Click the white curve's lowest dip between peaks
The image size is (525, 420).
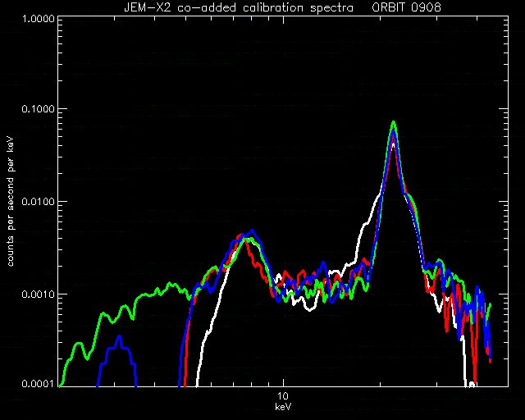tap(310, 309)
